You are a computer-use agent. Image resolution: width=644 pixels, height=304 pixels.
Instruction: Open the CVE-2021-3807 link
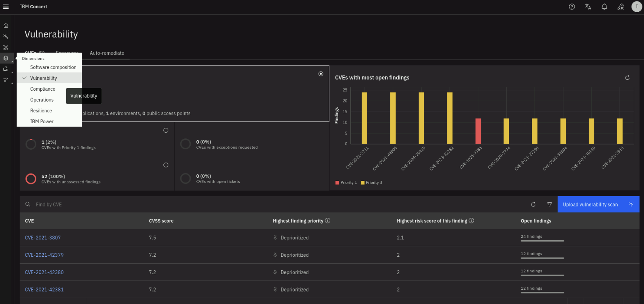[43, 238]
